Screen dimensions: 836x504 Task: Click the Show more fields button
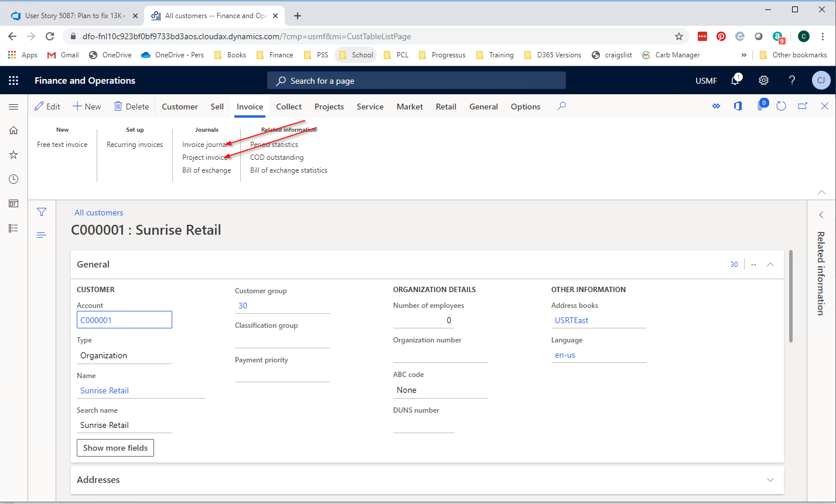coord(115,447)
